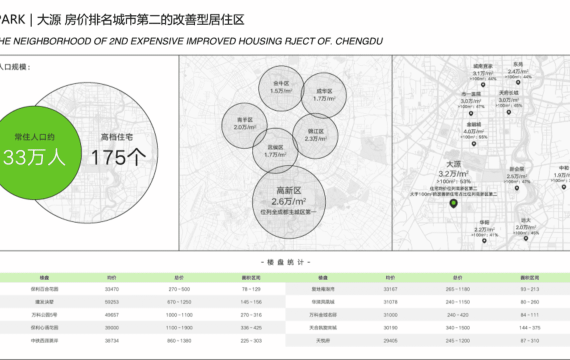Screen dimensions: 570x360
Task: Select the table row with price 33470
Action: click(x=142, y=289)
